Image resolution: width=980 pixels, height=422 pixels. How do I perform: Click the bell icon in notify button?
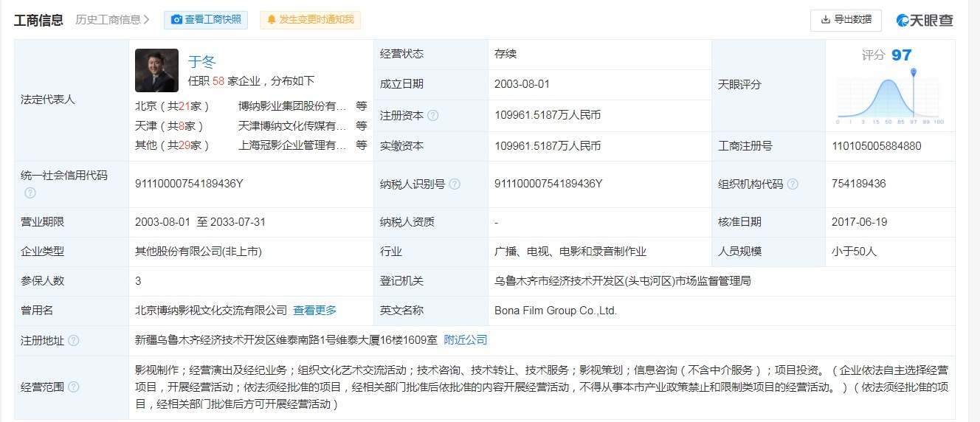tap(272, 20)
